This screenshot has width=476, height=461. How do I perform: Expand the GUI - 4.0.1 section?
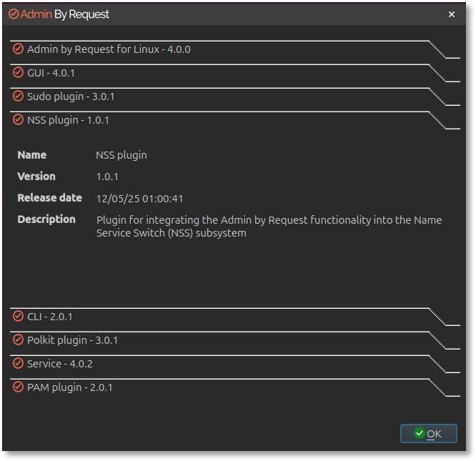51,73
